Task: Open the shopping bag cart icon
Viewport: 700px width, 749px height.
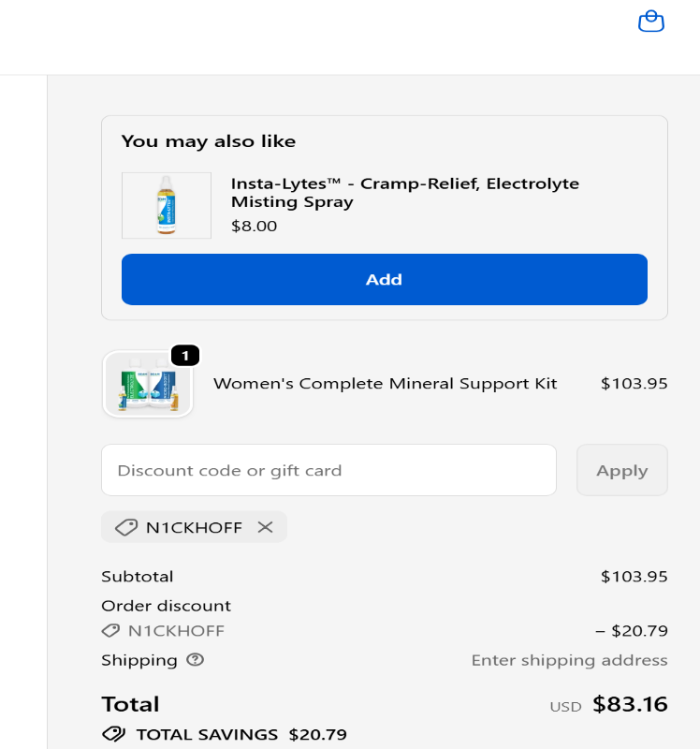Action: pos(650,22)
